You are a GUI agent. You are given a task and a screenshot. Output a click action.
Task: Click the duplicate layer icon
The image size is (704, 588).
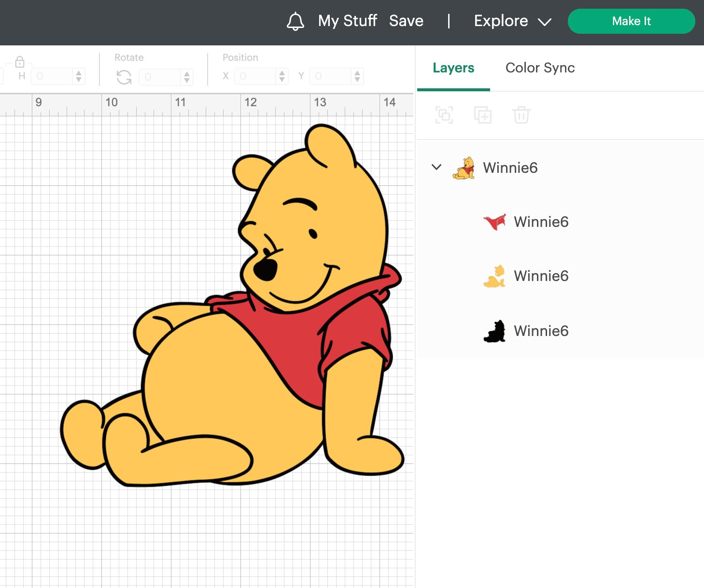[x=482, y=115]
